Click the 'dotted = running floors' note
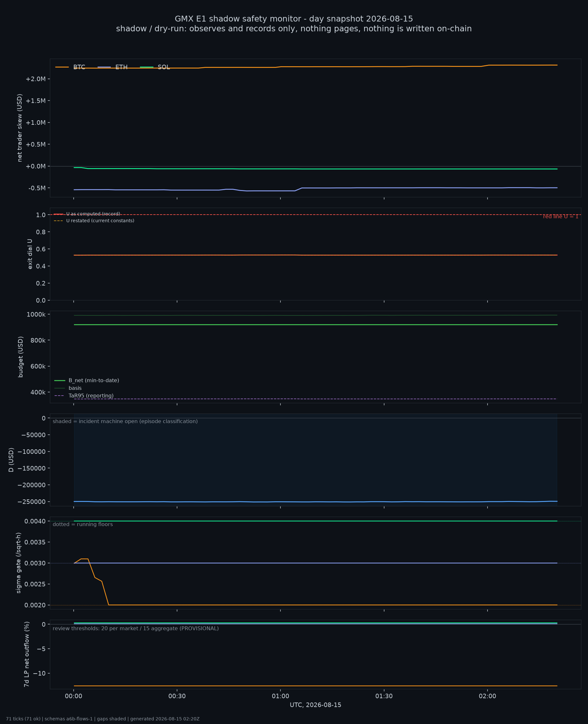This screenshot has width=588, height=724. click(83, 524)
